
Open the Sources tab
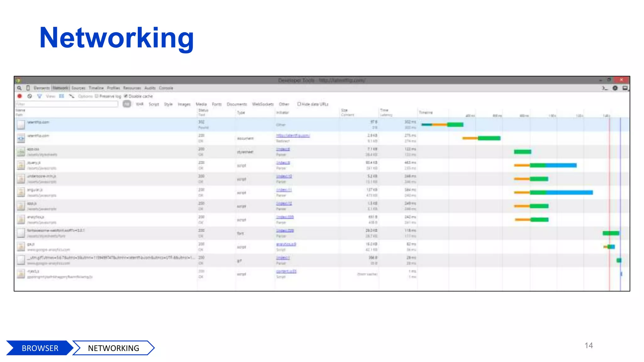(79, 88)
